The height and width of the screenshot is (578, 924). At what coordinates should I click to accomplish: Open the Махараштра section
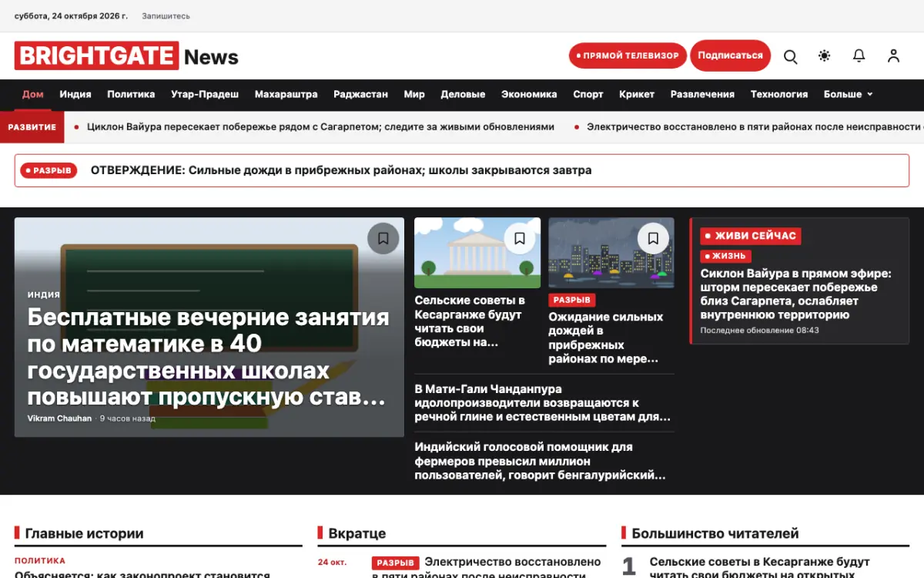286,94
